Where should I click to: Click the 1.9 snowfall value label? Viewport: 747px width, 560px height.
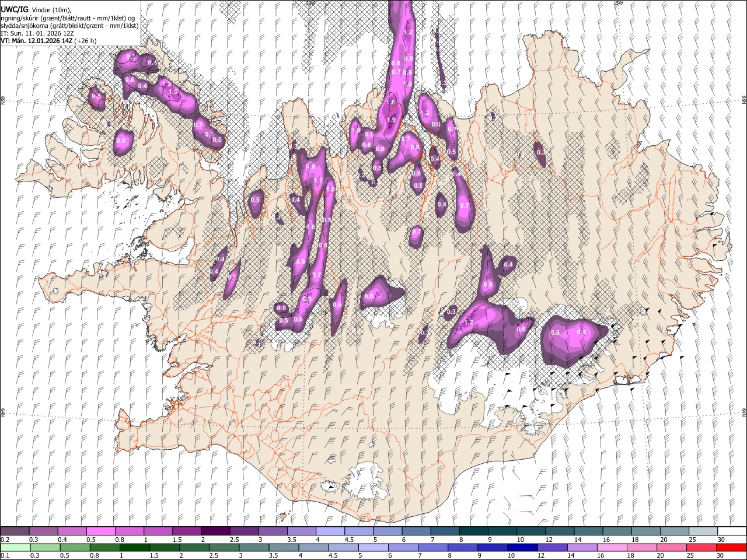pyautogui.click(x=391, y=120)
